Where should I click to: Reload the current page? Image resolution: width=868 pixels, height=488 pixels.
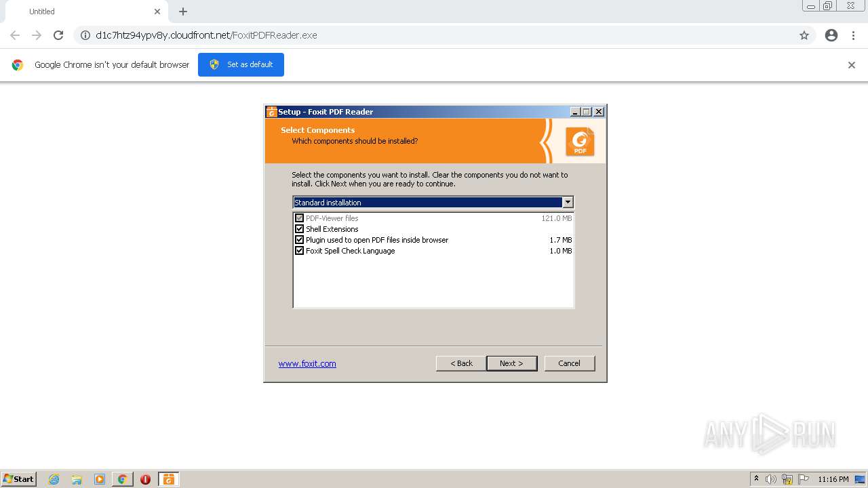point(58,35)
